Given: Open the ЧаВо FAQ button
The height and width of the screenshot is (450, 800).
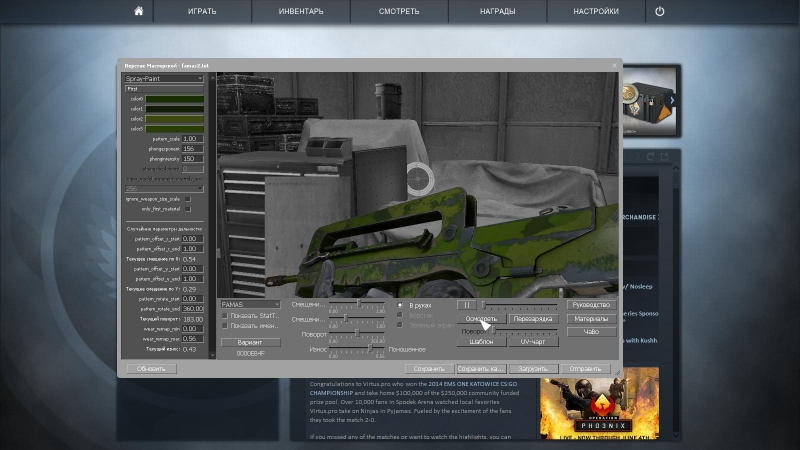Looking at the screenshot, I should coord(591,332).
